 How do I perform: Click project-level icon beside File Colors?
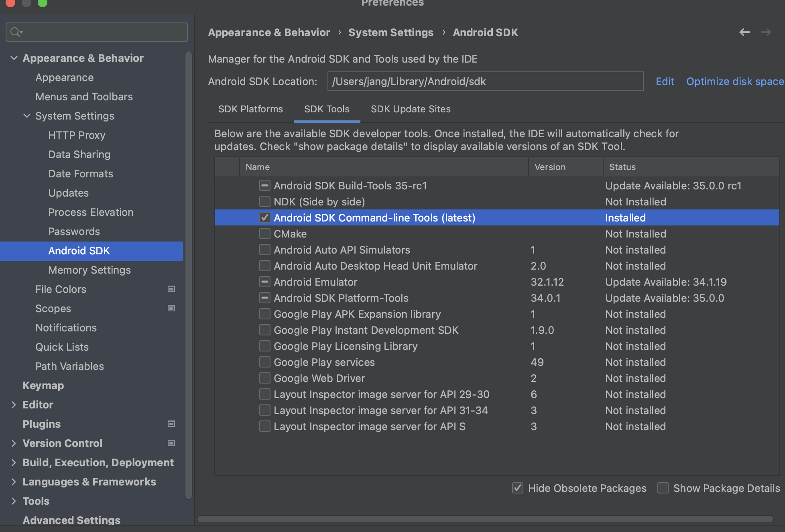pos(171,289)
